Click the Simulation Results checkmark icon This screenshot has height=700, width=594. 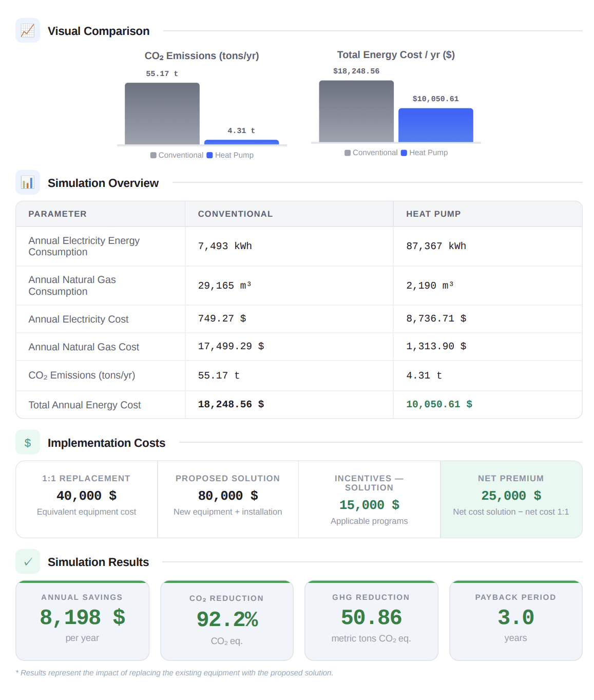point(28,561)
